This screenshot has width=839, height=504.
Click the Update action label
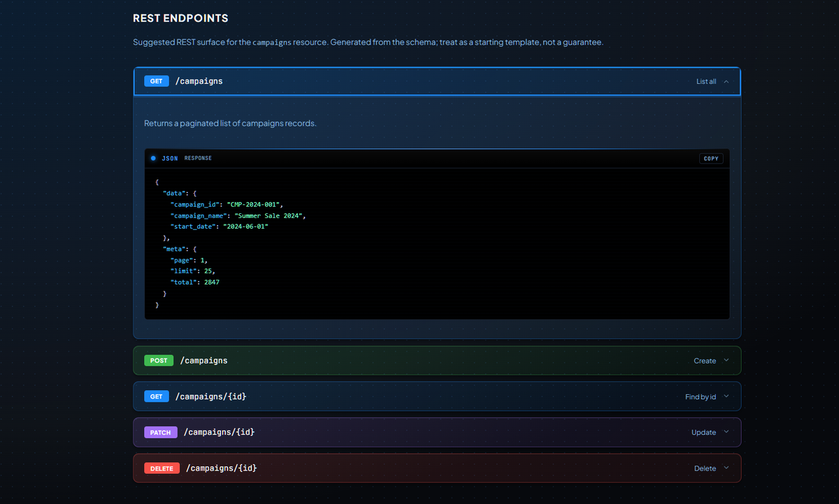704,432
